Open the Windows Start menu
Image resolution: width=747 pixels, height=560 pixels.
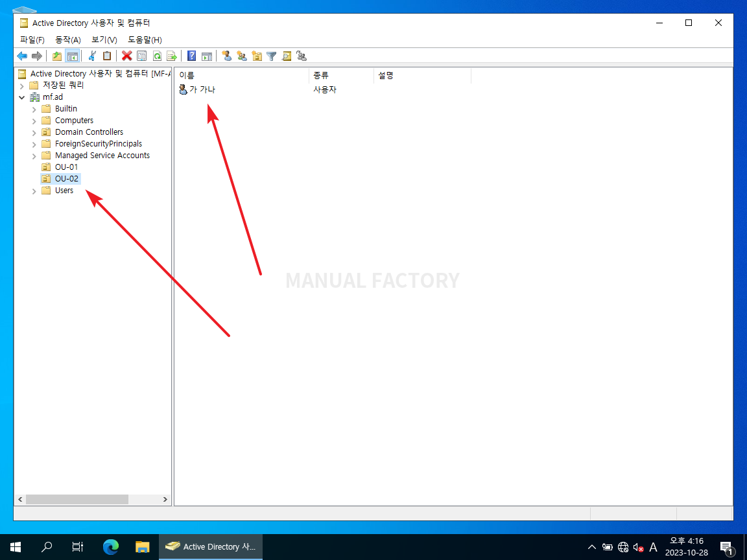(16, 547)
